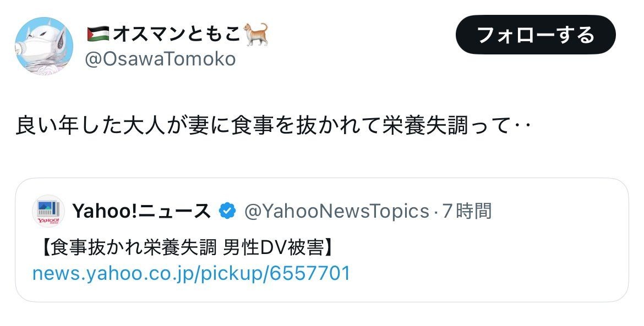Open the オスマンともこ display name link
Image resolution: width=644 pixels, height=326 pixels.
[177, 35]
